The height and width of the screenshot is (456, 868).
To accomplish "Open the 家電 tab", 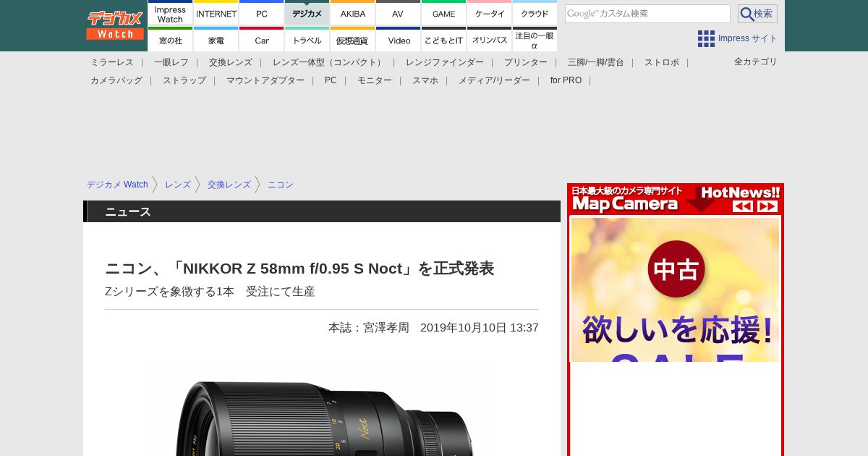I will click(x=216, y=40).
